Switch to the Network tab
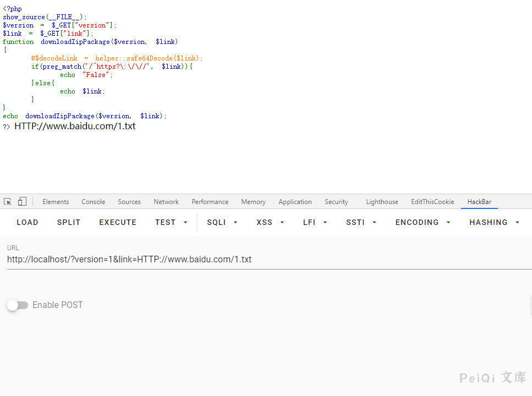 coord(166,202)
